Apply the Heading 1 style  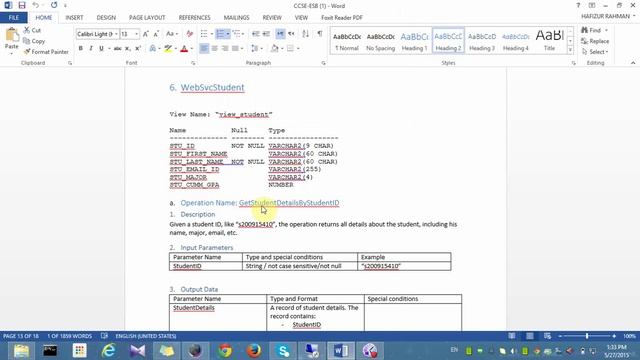414,41
